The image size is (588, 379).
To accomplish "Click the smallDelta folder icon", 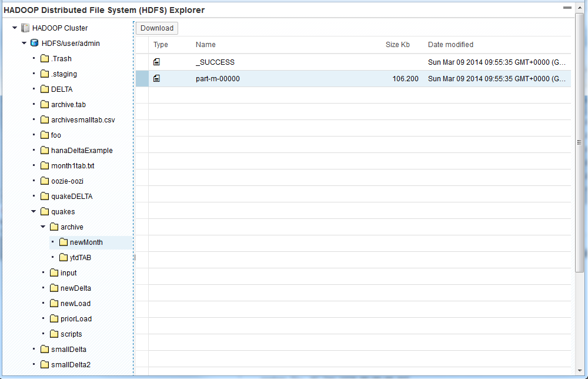I will click(x=45, y=350).
